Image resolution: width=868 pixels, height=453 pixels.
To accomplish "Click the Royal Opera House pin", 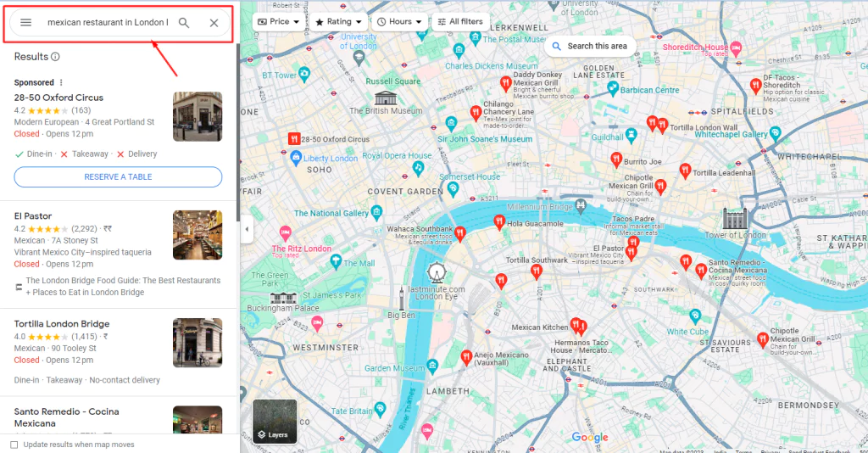I will pos(418,168).
